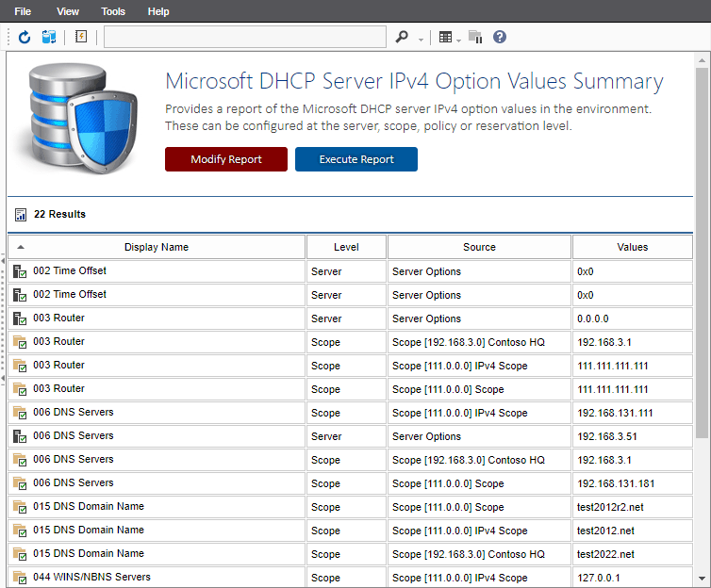The width and height of the screenshot is (711, 588).
Task: Select the value cell 192.168.3.51
Action: (x=633, y=436)
